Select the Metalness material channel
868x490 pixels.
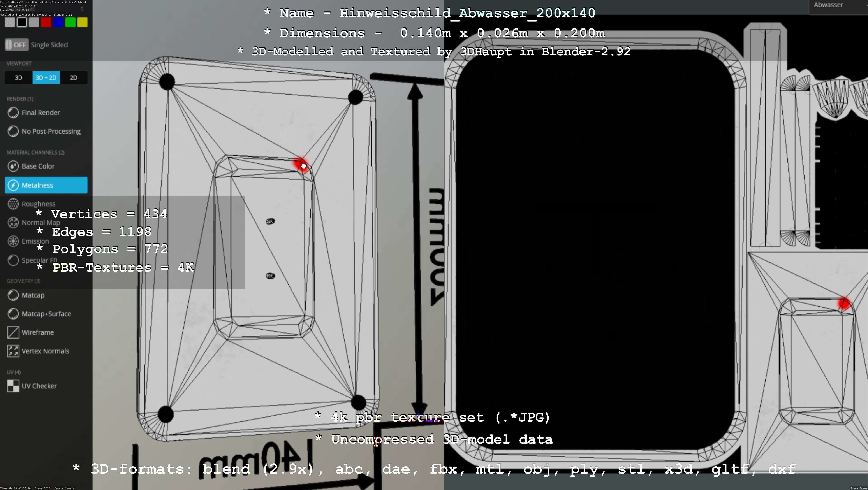[46, 185]
